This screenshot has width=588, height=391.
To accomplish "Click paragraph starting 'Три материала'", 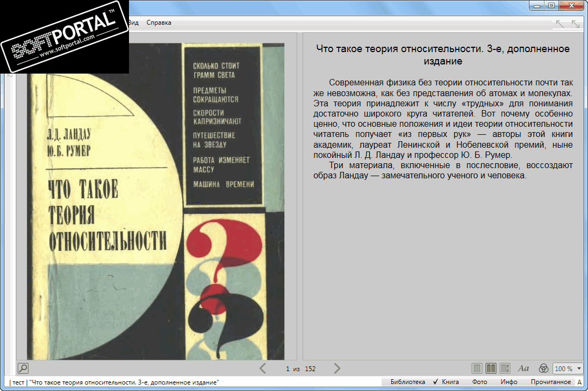I will [x=443, y=170].
